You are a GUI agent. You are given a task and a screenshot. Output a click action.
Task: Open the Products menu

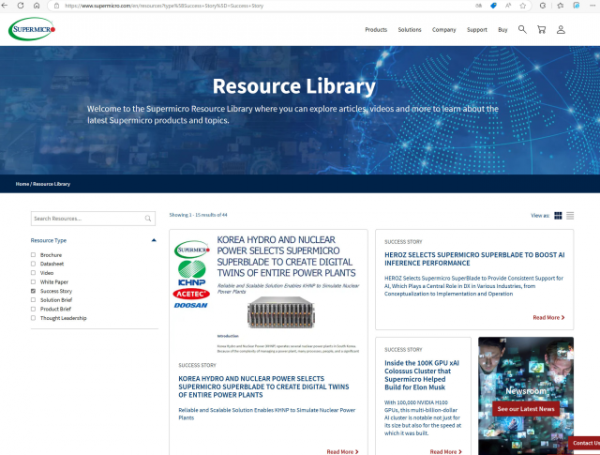[x=376, y=29]
